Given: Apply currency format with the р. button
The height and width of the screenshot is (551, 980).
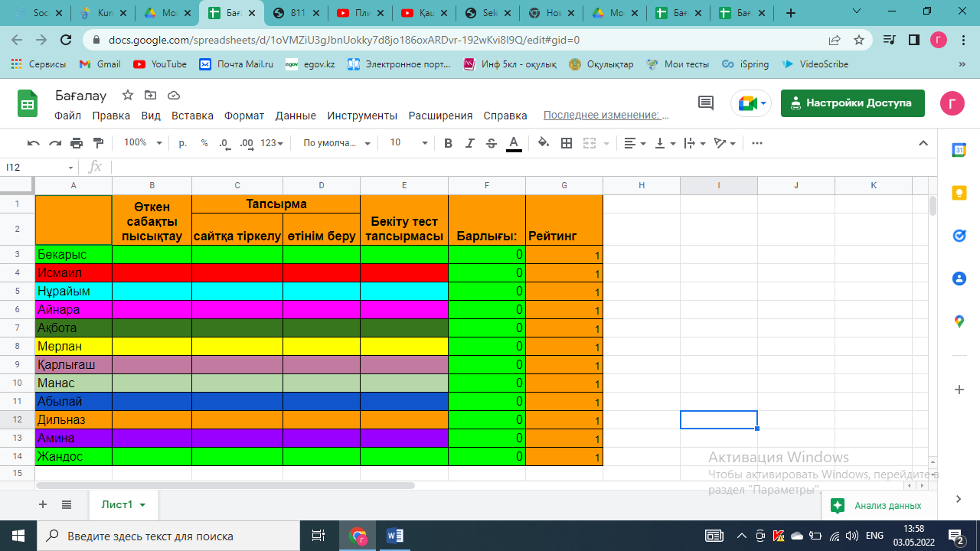Looking at the screenshot, I should click(183, 143).
